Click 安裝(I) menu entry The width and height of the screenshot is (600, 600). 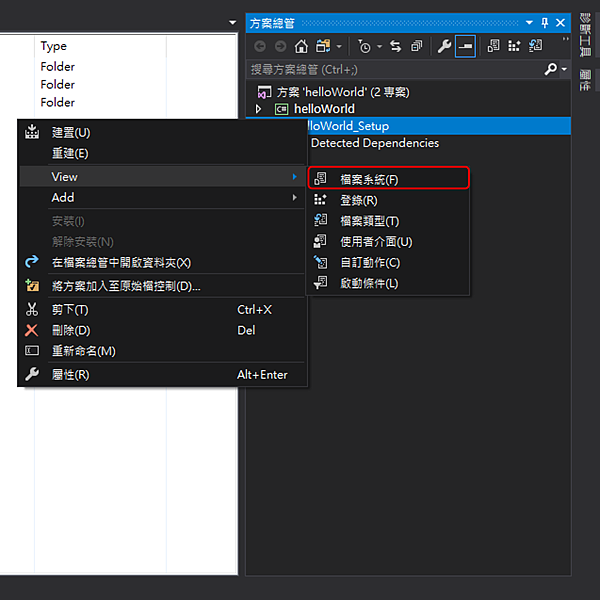coord(162,221)
